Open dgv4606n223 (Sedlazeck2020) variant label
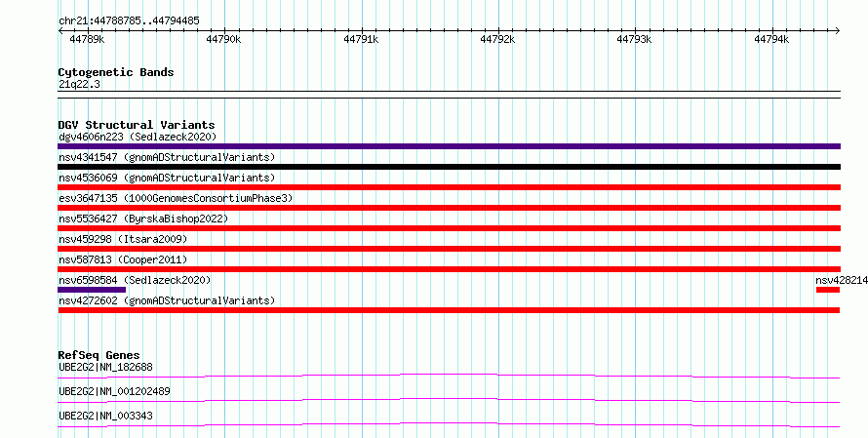This screenshot has width=868, height=438. point(138,137)
